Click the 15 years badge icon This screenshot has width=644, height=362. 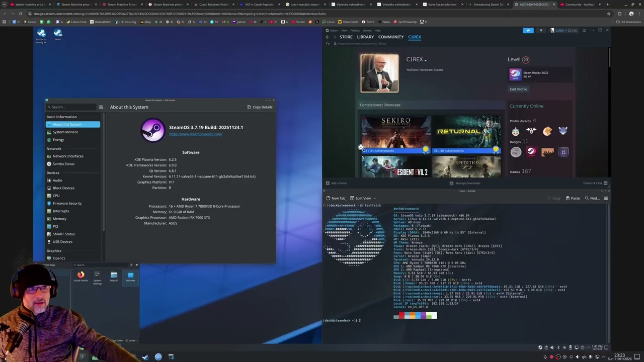[x=563, y=152]
